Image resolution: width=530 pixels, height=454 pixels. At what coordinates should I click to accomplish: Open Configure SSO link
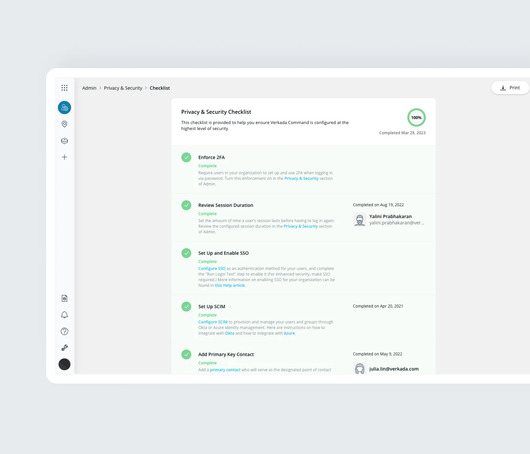tap(212, 268)
